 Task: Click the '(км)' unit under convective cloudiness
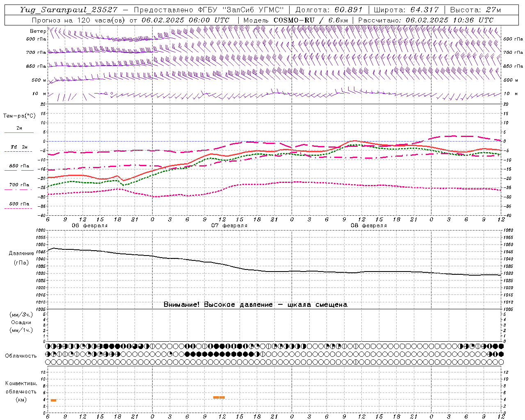tap(21, 399)
